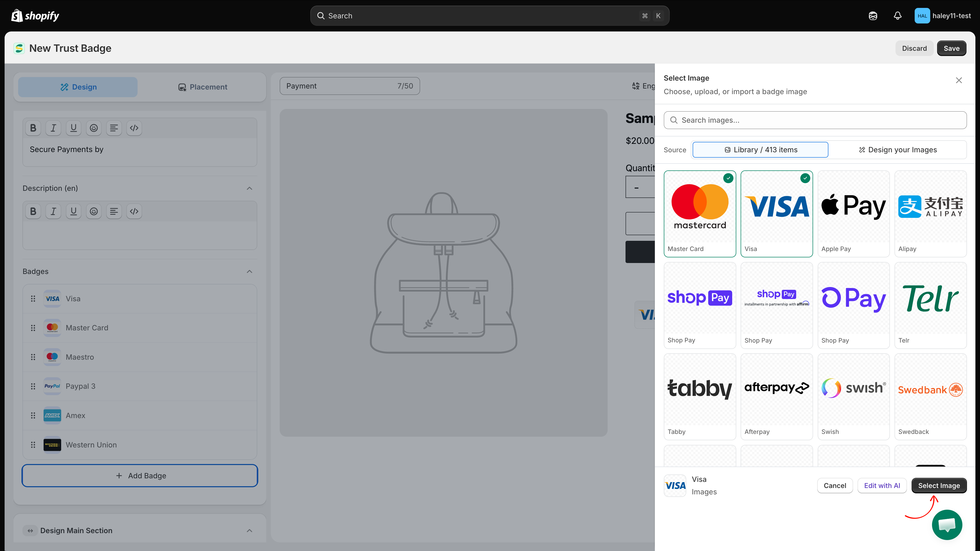
Task: Open text alignment in the title editor
Action: pyautogui.click(x=114, y=128)
